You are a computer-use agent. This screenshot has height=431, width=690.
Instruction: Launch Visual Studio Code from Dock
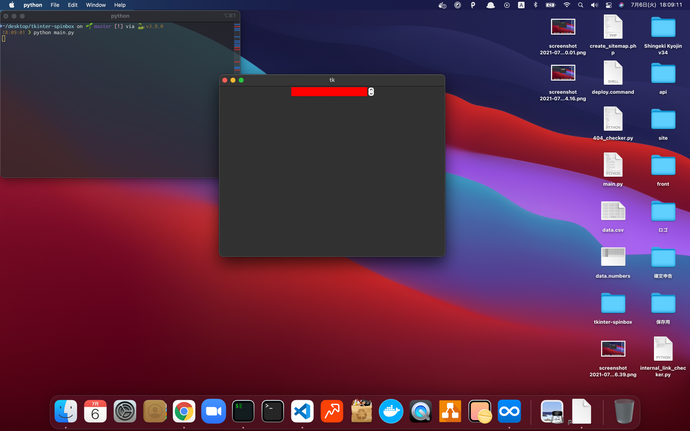point(302,411)
